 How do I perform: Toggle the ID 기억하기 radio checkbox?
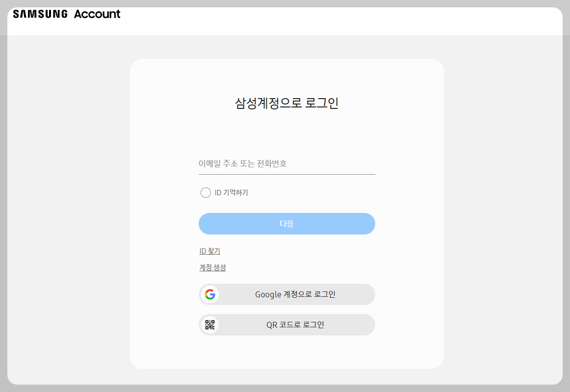[x=206, y=192]
